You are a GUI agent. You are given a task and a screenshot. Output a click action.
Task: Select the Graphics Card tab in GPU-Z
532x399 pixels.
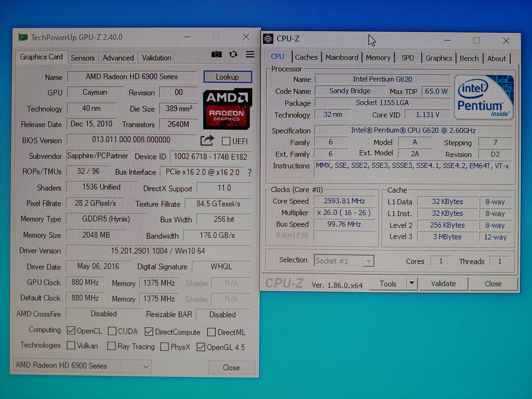pos(41,57)
